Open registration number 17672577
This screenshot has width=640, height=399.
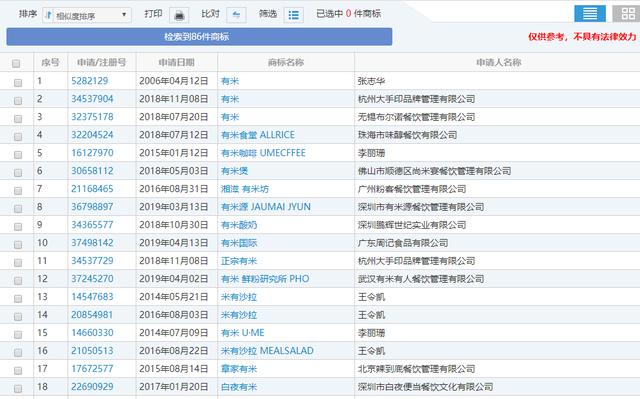coord(92,368)
